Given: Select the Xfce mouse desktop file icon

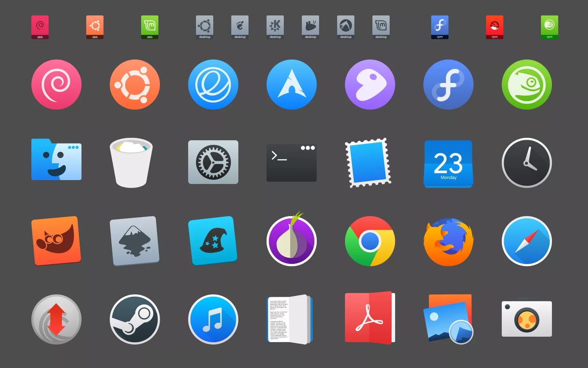Looking at the screenshot, I should [310, 27].
